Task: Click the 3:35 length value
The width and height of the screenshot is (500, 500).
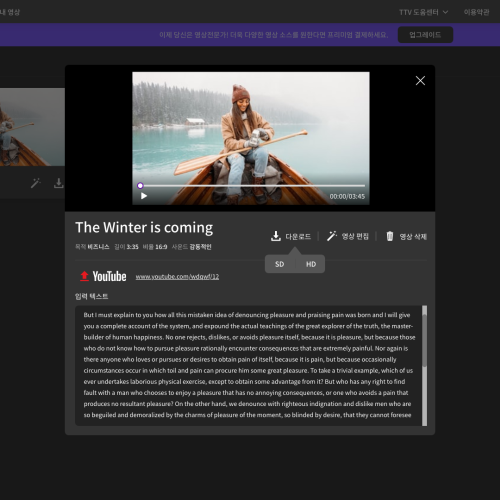Action: tap(132, 247)
